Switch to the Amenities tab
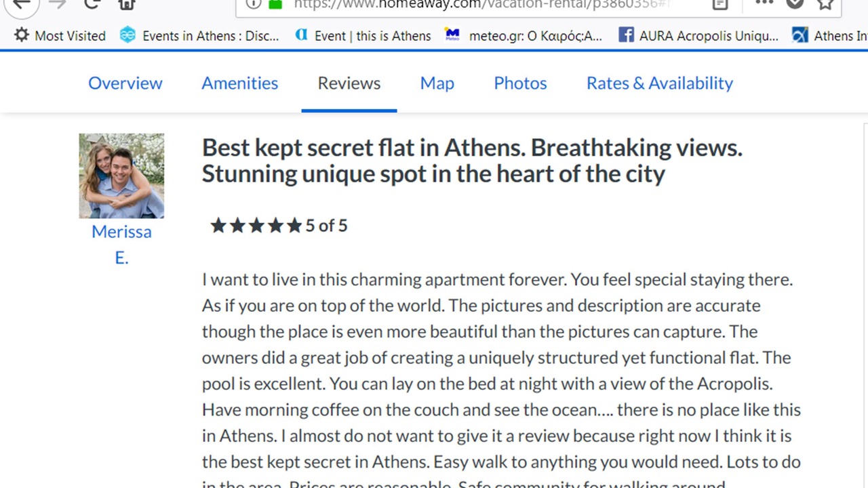Image resolution: width=868 pixels, height=488 pixels. pyautogui.click(x=239, y=83)
